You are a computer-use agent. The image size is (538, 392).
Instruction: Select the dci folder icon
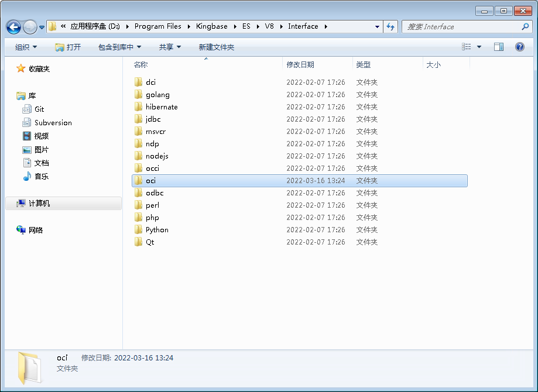tap(138, 82)
